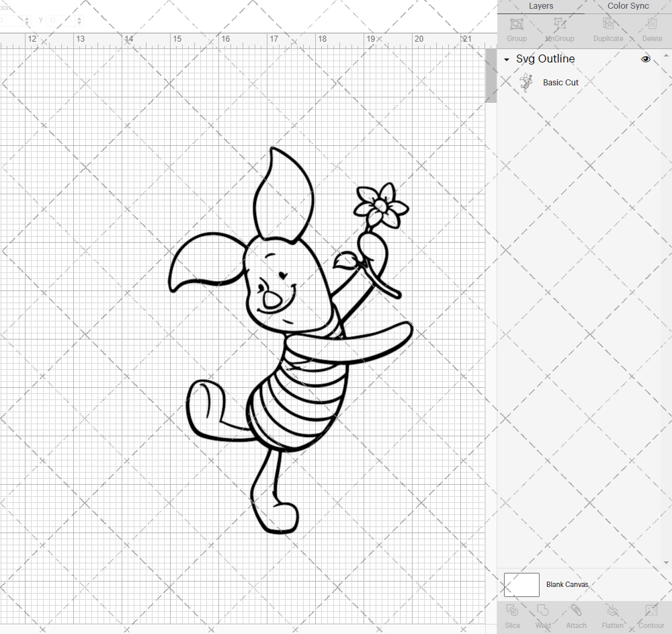Select the Weld tool
This screenshot has width=672, height=634.
[542, 610]
